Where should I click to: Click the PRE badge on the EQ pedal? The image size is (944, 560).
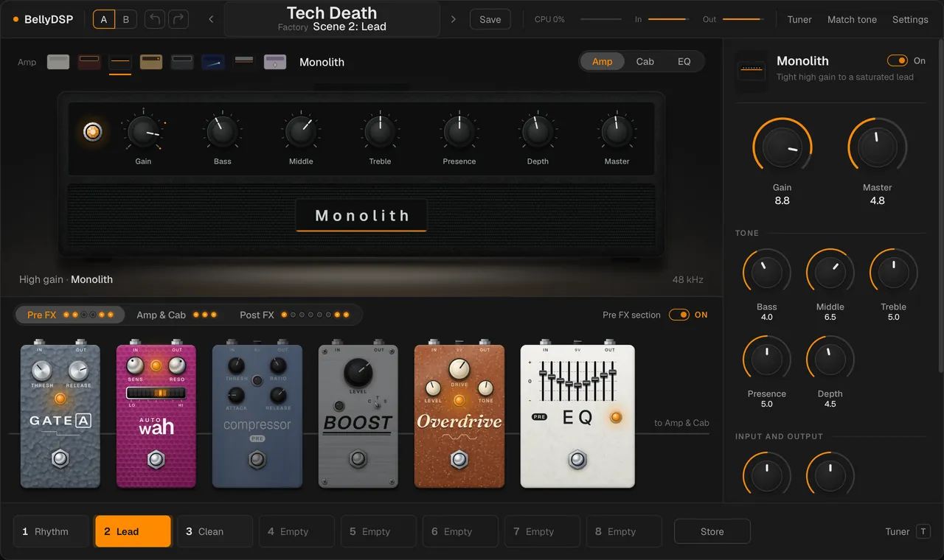click(540, 417)
